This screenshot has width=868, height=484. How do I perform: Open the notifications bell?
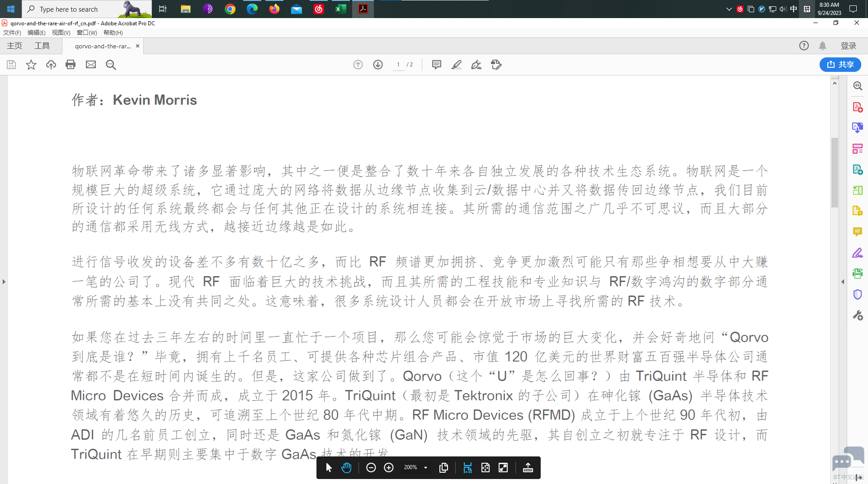[x=823, y=46]
